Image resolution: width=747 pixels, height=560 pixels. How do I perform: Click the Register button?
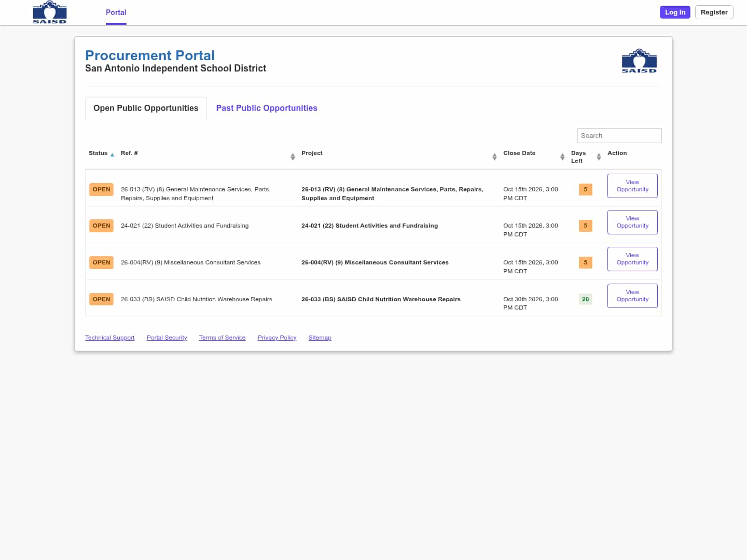714,12
